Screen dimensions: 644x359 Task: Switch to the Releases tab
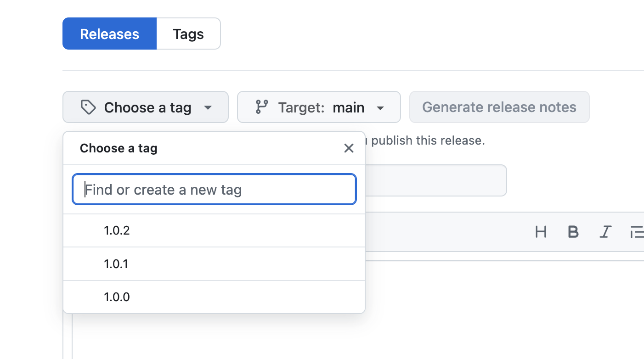[x=109, y=34]
